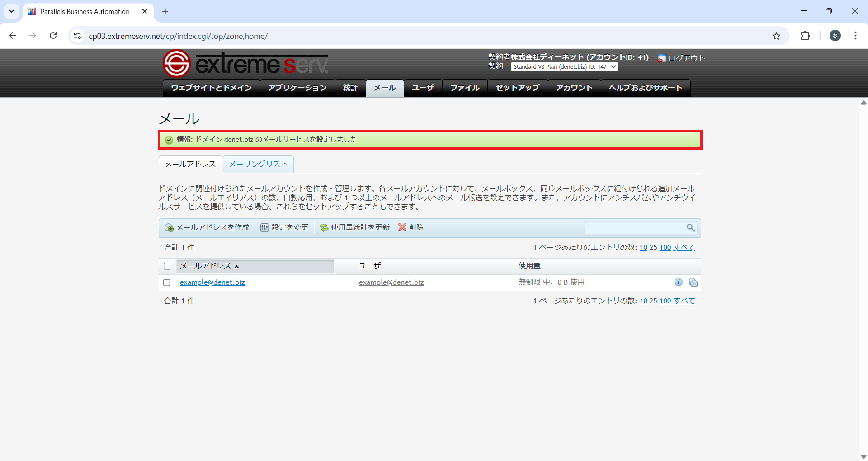Click the メールアドレスを作成 button
Image resolution: width=868 pixels, height=461 pixels.
click(x=207, y=227)
